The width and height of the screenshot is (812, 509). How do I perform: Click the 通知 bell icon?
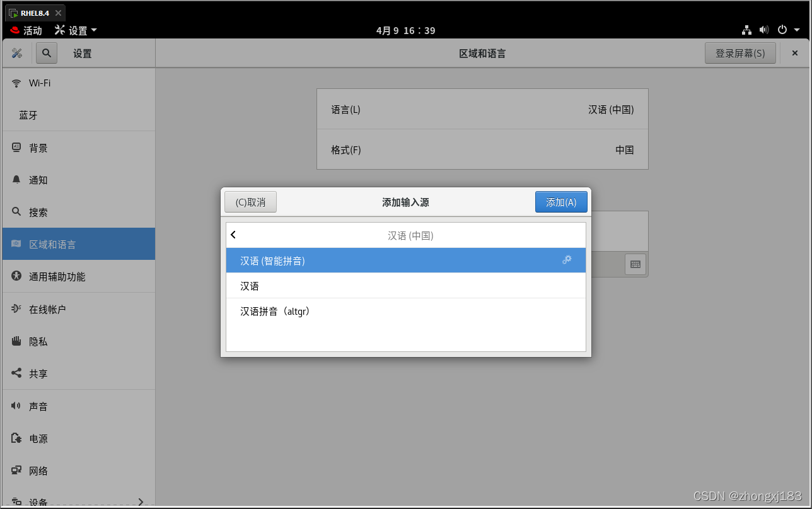(x=16, y=180)
